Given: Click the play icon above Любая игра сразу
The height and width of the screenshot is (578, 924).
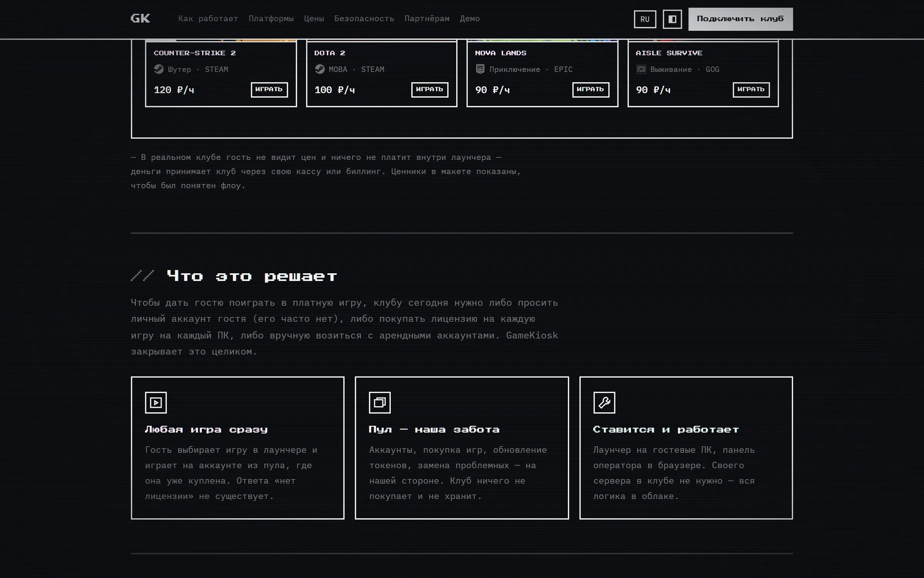Looking at the screenshot, I should 156,403.
